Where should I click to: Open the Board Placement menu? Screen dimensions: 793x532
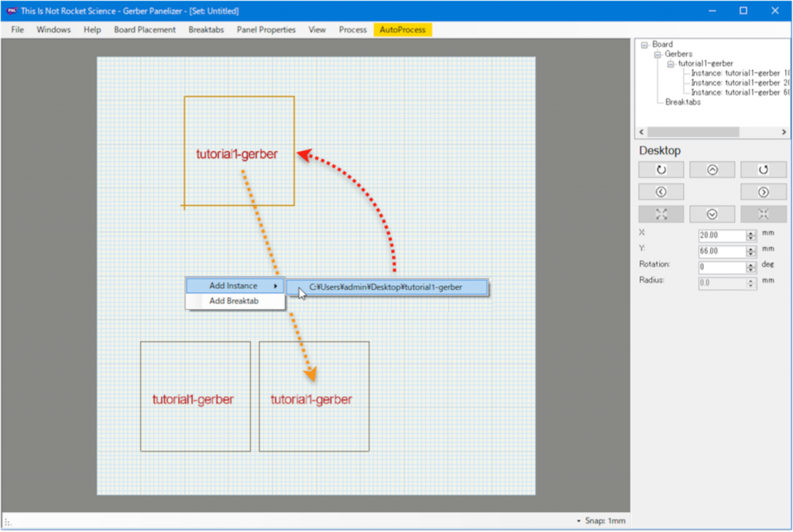pos(145,30)
